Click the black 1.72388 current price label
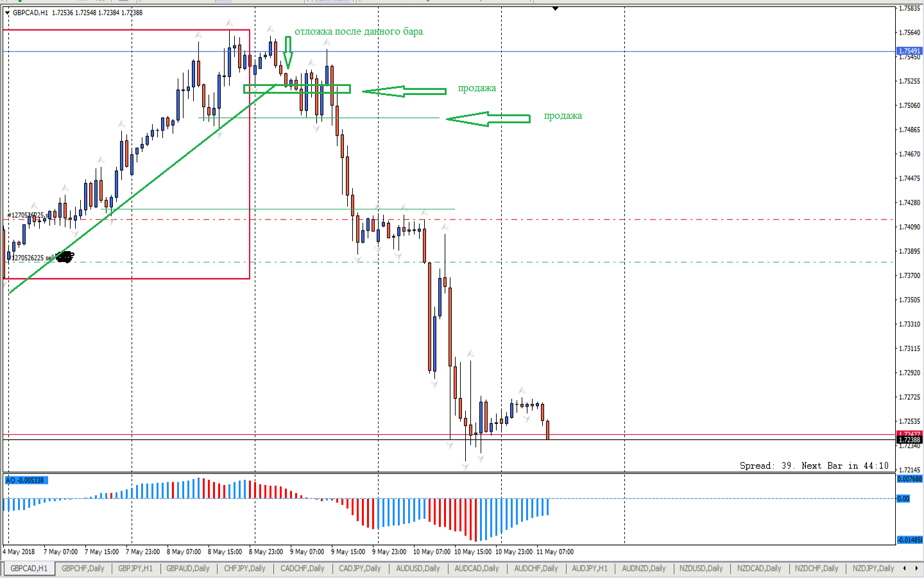 click(909, 440)
